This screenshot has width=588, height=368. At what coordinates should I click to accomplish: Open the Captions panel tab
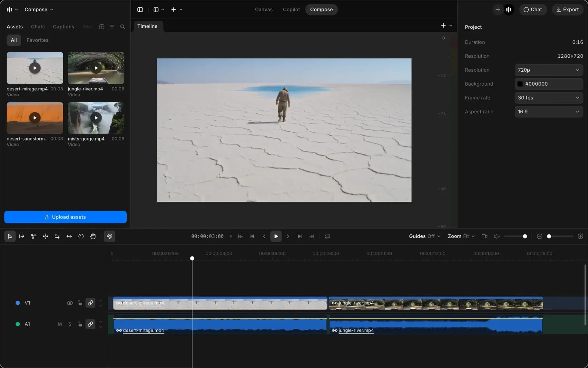64,27
